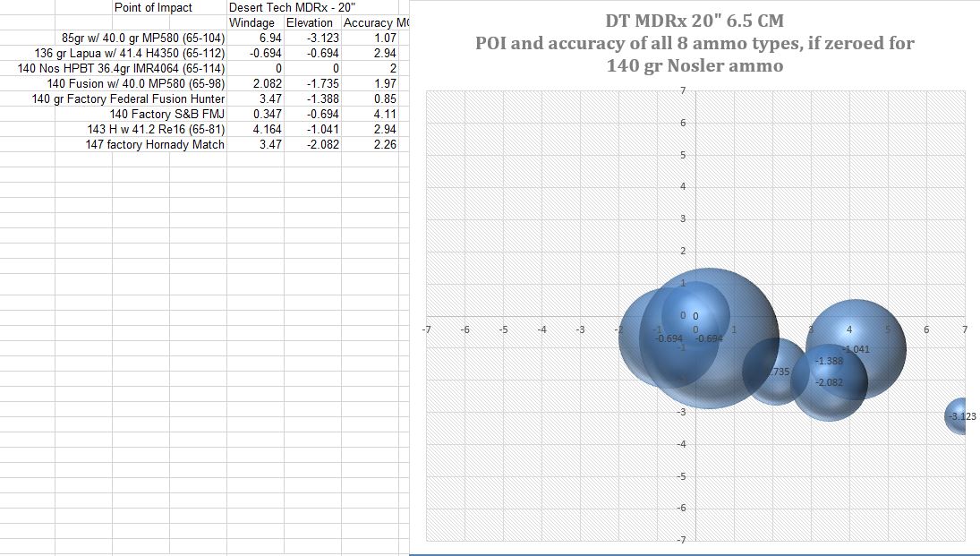Select the chart data label -1.041
The height and width of the screenshot is (556, 980).
coord(856,349)
